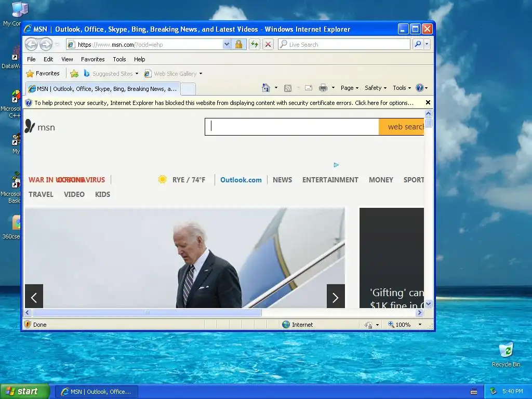Open the Recycle Bin desktop icon
Viewport: 532px width, 399px height.
coord(506,355)
